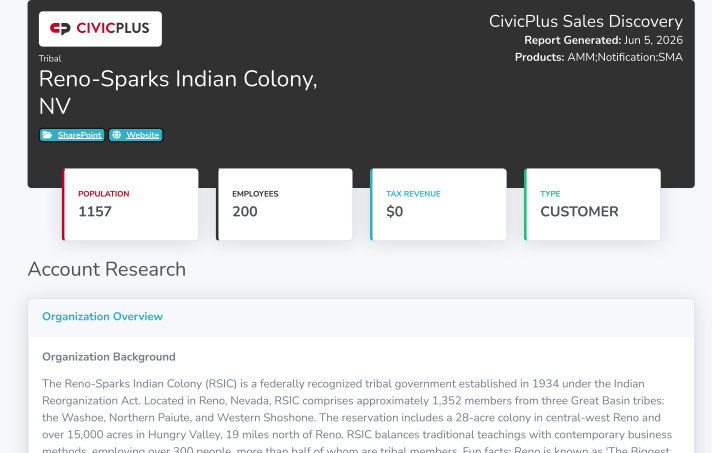
Task: Click the Account Research heading
Action: (x=107, y=269)
